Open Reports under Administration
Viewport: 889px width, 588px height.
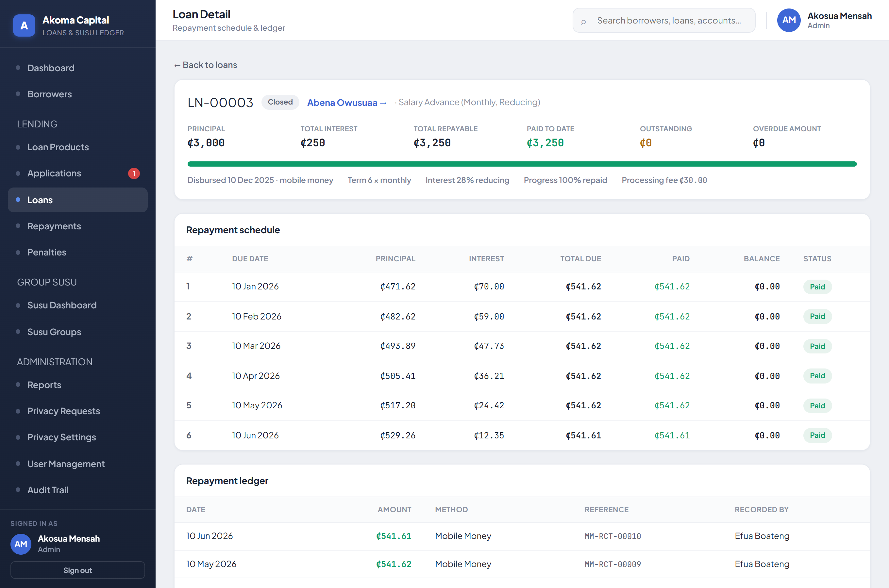point(78,385)
